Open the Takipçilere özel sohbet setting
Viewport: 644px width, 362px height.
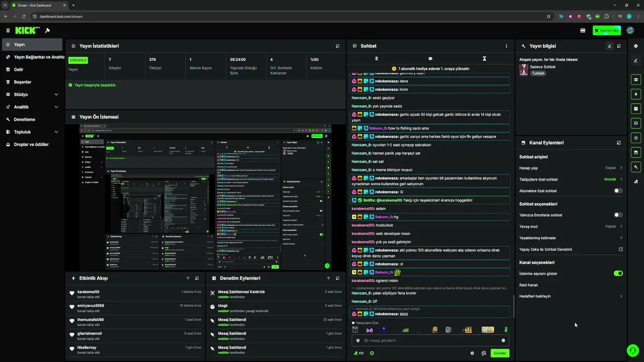[571, 179]
